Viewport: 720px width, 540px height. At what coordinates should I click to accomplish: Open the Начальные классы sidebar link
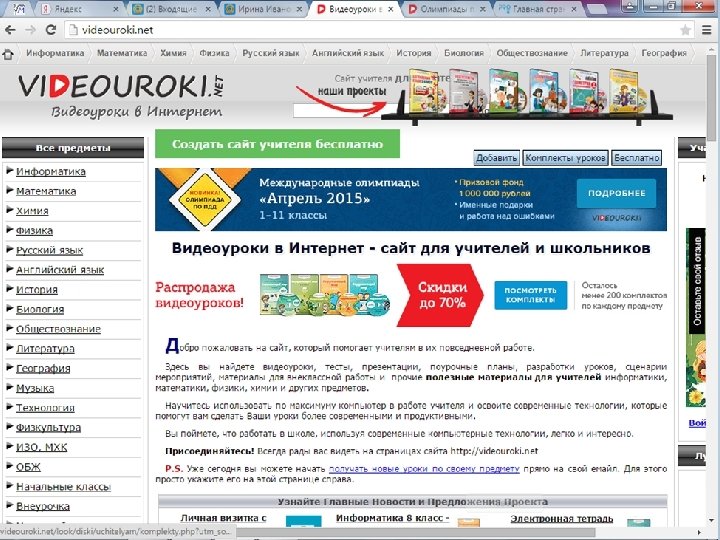[x=63, y=487]
